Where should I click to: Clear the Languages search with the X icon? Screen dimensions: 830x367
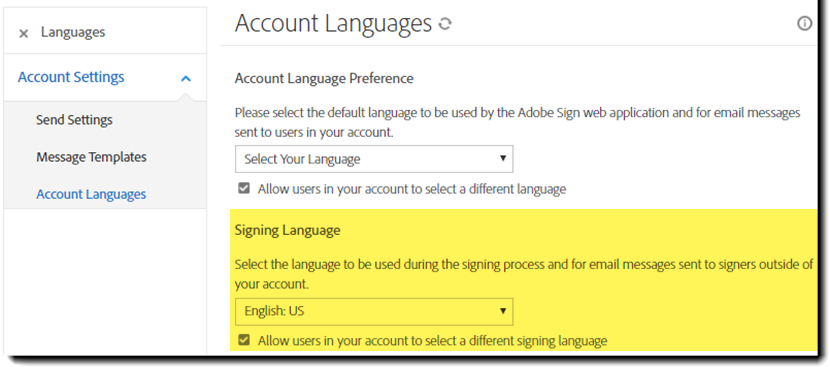pos(23,34)
